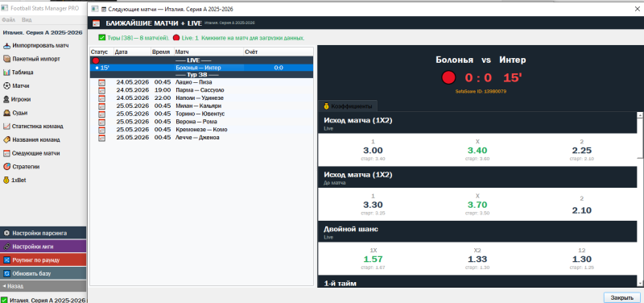This screenshot has height=303, width=644.
Task: Click the Роутинг по раунду button
Action: click(x=43, y=259)
